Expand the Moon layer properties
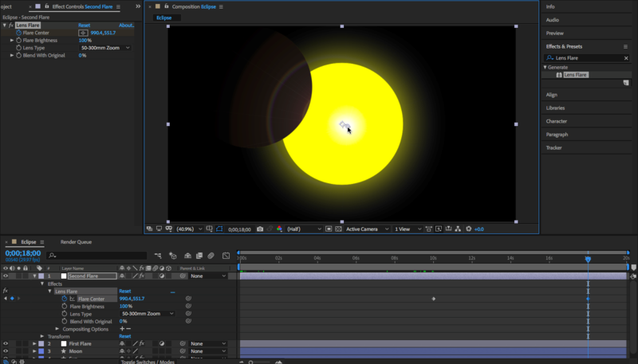Image resolution: width=638 pixels, height=364 pixels. click(34, 351)
